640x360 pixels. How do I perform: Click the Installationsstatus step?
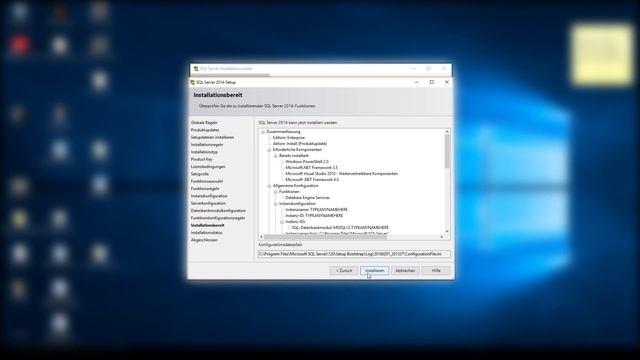(x=207, y=233)
